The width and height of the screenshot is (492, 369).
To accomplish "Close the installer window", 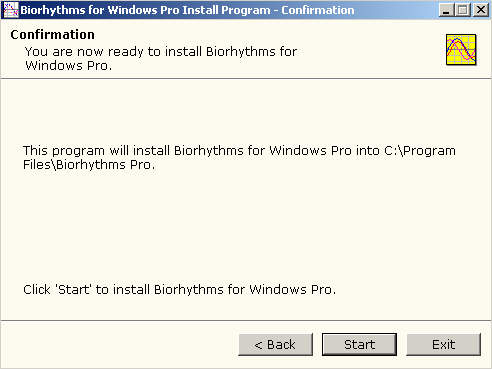I will click(x=481, y=10).
